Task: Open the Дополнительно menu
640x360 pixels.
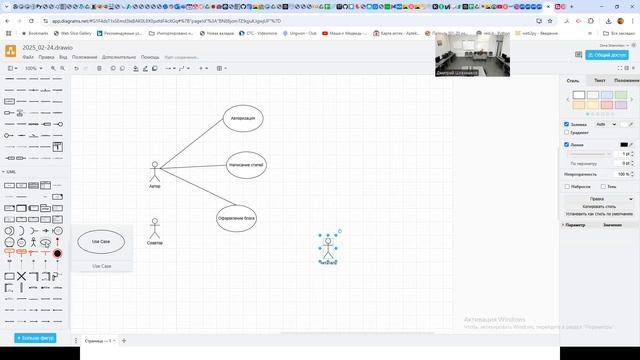Action: coord(119,57)
